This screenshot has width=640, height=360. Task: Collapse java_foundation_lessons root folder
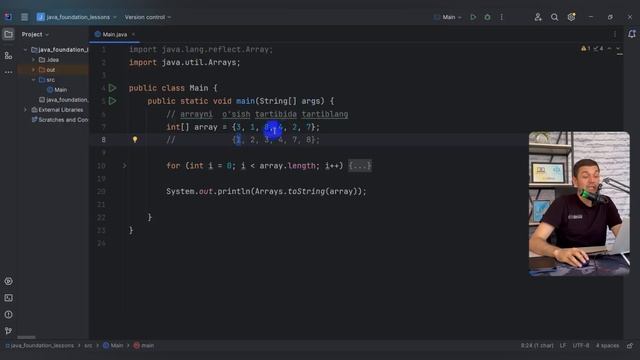point(25,49)
